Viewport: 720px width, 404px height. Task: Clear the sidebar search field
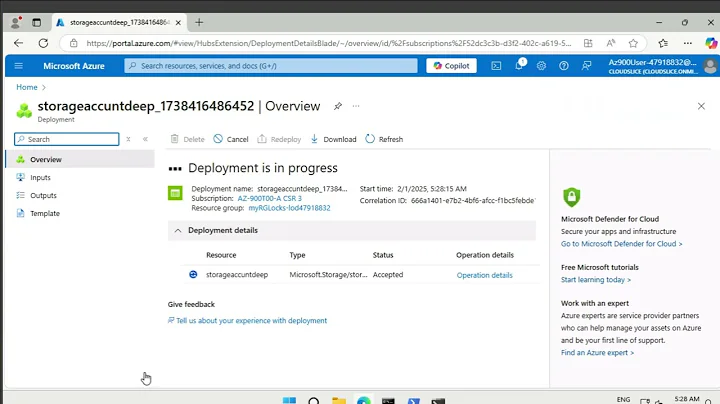(x=128, y=139)
